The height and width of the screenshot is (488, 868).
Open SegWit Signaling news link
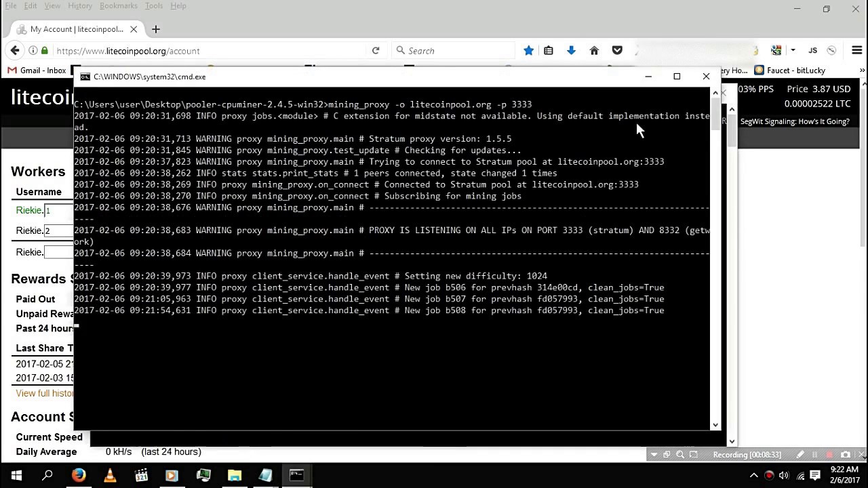tap(795, 121)
